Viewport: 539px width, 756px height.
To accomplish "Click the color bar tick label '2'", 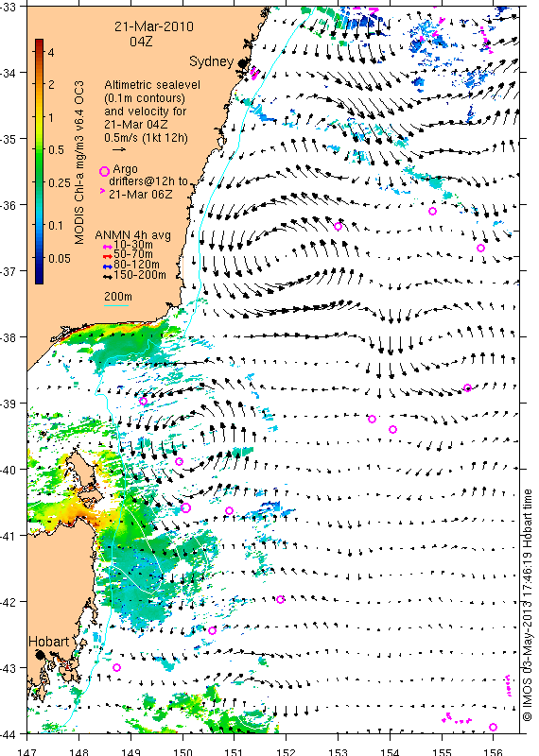I will pyautogui.click(x=51, y=85).
